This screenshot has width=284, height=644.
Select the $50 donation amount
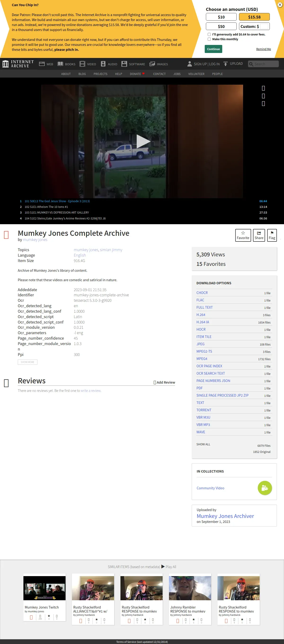point(221,26)
